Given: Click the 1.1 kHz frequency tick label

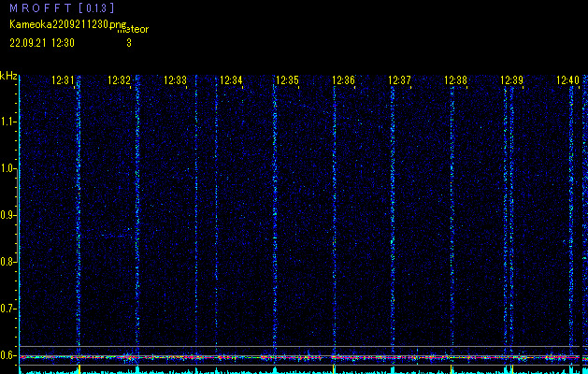Looking at the screenshot, I should tap(7, 122).
